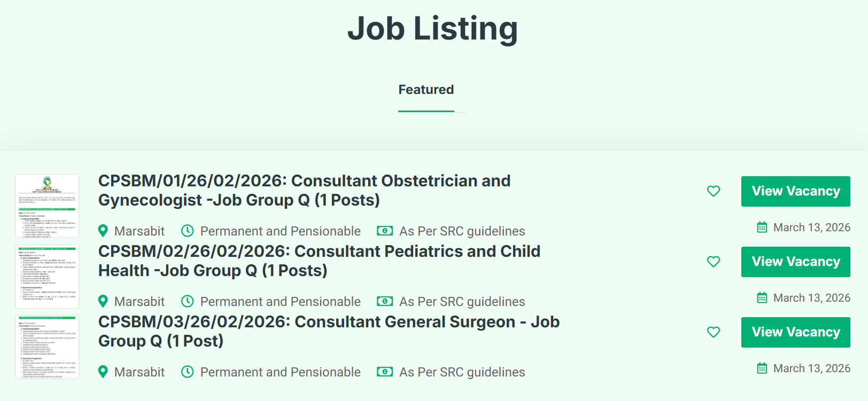This screenshot has height=401, width=868.
Task: Switch to the Featured tab
Action: (426, 89)
